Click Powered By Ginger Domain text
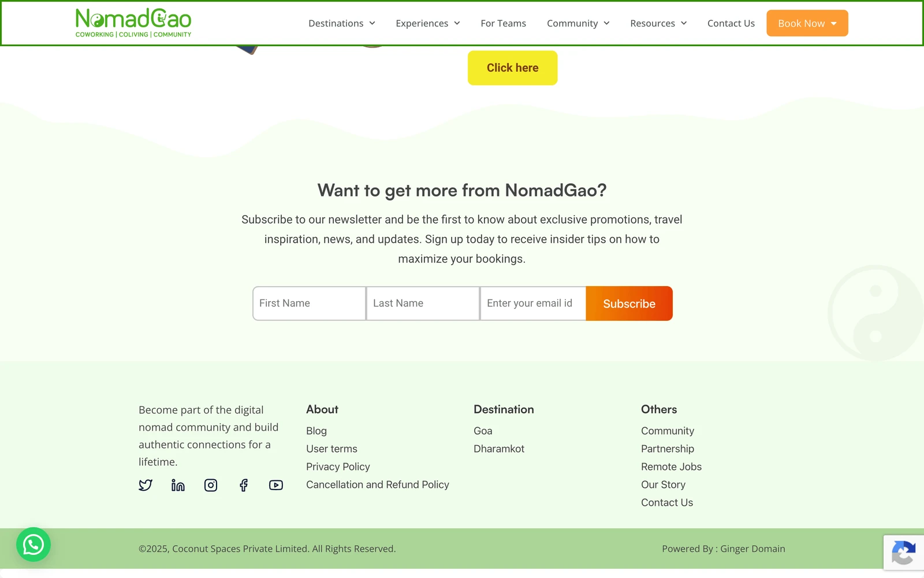The width and height of the screenshot is (924, 578). 724,549
